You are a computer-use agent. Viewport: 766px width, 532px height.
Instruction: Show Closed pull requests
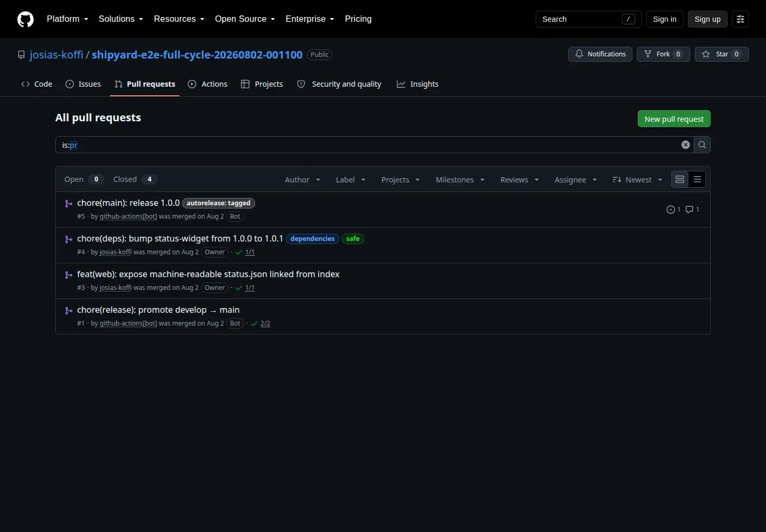135,179
